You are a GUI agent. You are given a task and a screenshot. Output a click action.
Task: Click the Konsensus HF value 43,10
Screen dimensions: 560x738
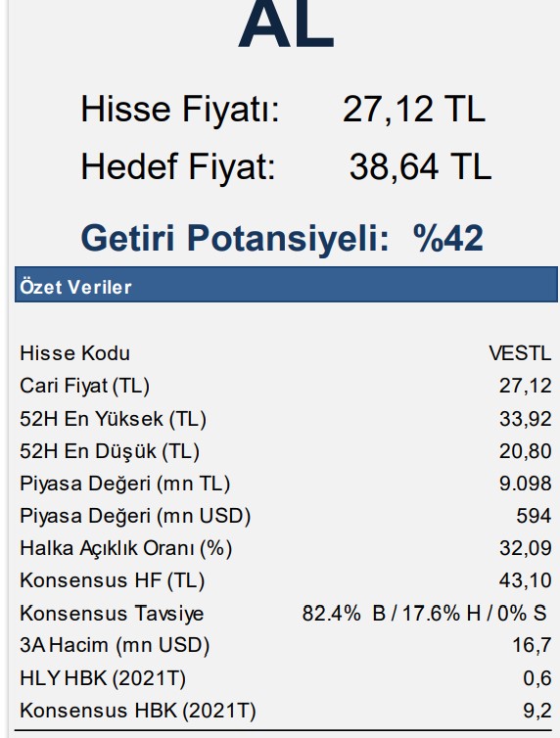[x=525, y=580]
